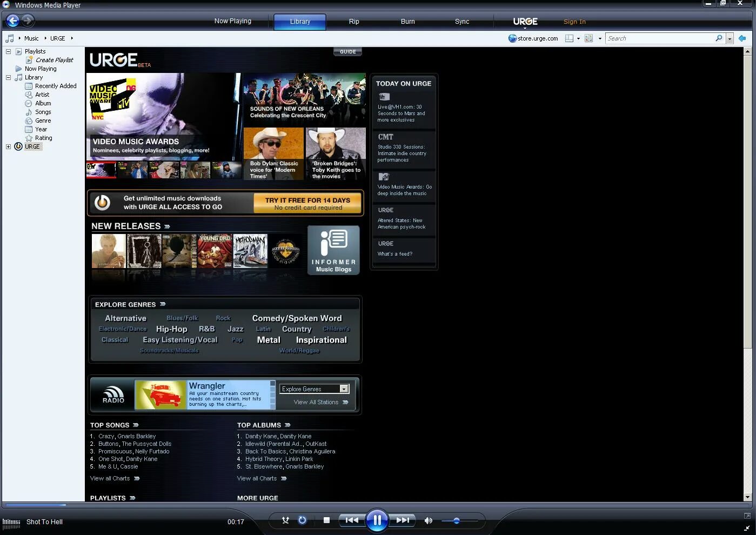Mute the volume speaker icon

pyautogui.click(x=429, y=520)
